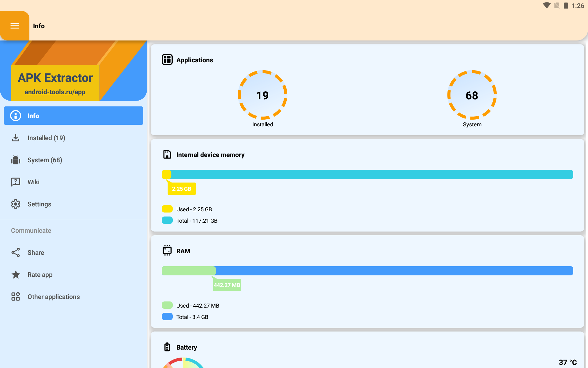
Task: Select the Info menu item
Action: click(x=73, y=116)
